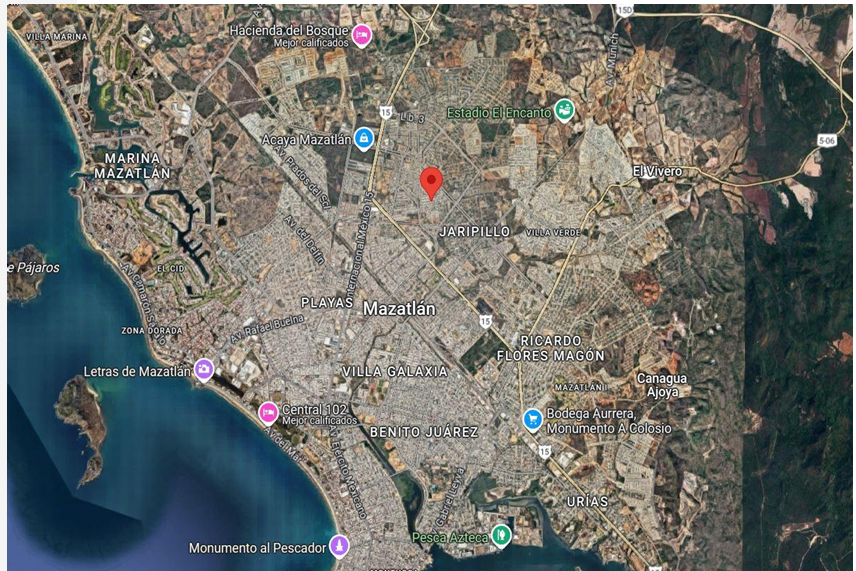Click the 15D highway shield
The image size is (856, 571).
point(623,10)
